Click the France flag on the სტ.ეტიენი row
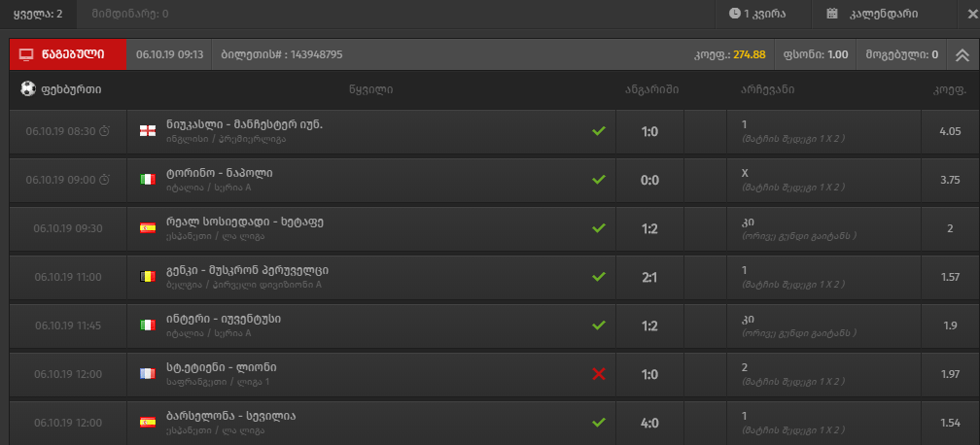The image size is (980, 445). click(147, 374)
